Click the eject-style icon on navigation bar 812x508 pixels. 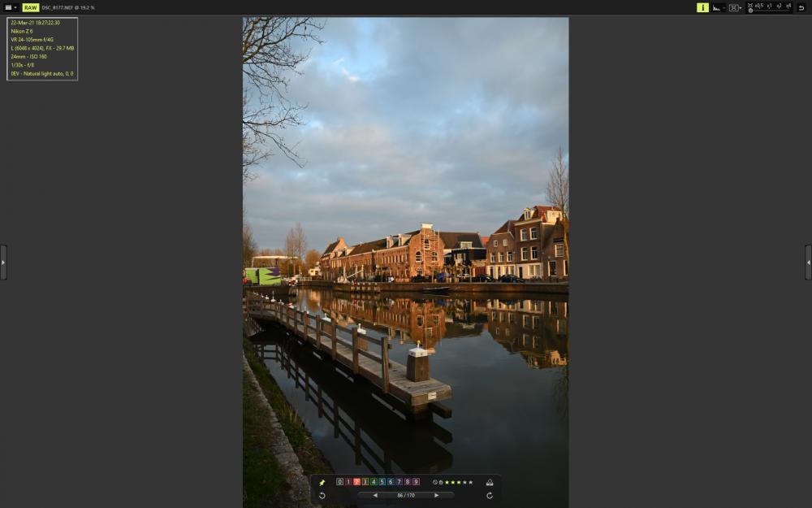point(490,483)
